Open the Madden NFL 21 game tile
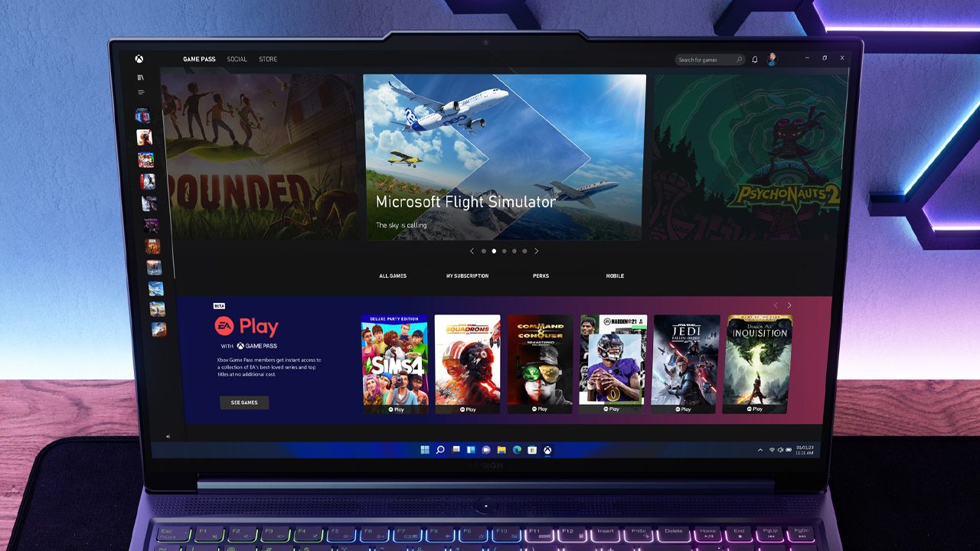The height and width of the screenshot is (551, 980). click(x=612, y=364)
